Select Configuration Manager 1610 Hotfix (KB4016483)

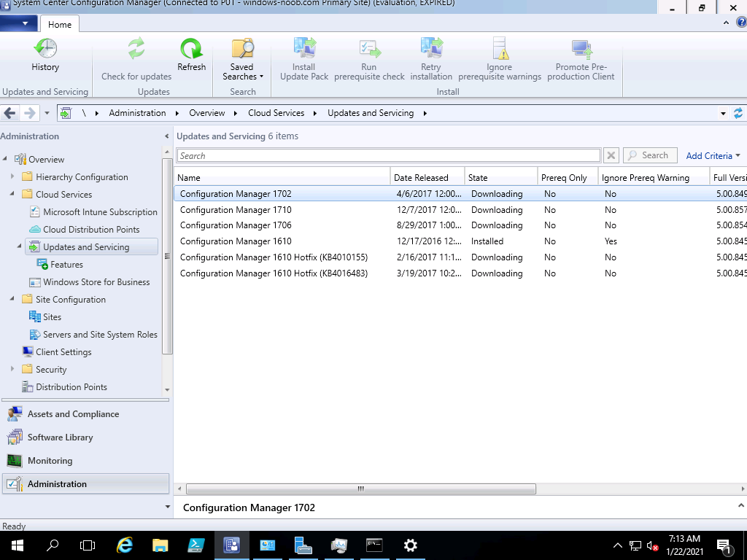tap(460, 273)
